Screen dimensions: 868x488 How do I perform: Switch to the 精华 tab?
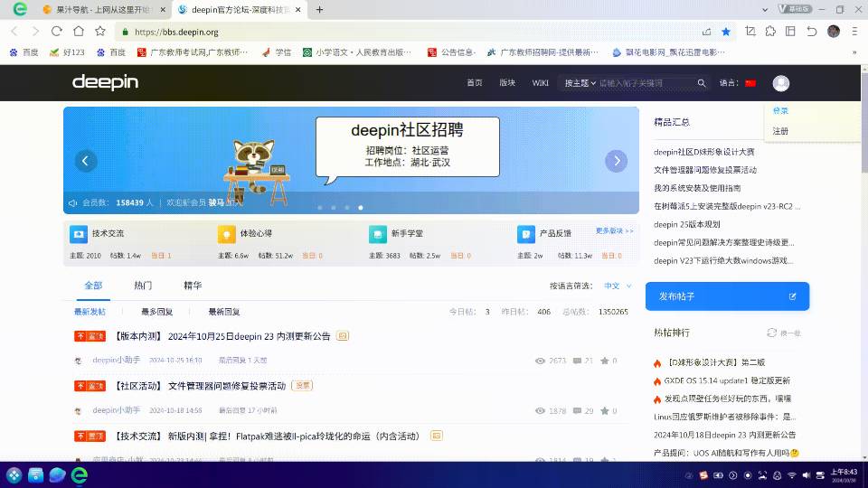193,286
